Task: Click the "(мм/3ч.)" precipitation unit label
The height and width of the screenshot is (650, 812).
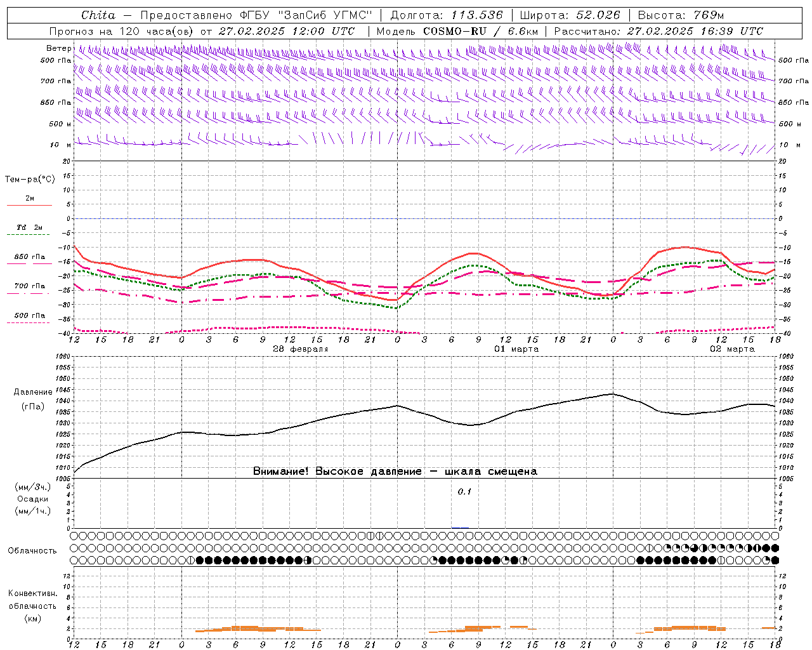Action: tap(33, 487)
